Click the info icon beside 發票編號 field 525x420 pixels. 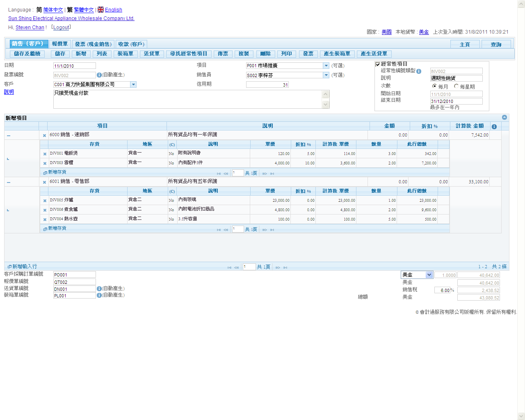[x=99, y=75]
